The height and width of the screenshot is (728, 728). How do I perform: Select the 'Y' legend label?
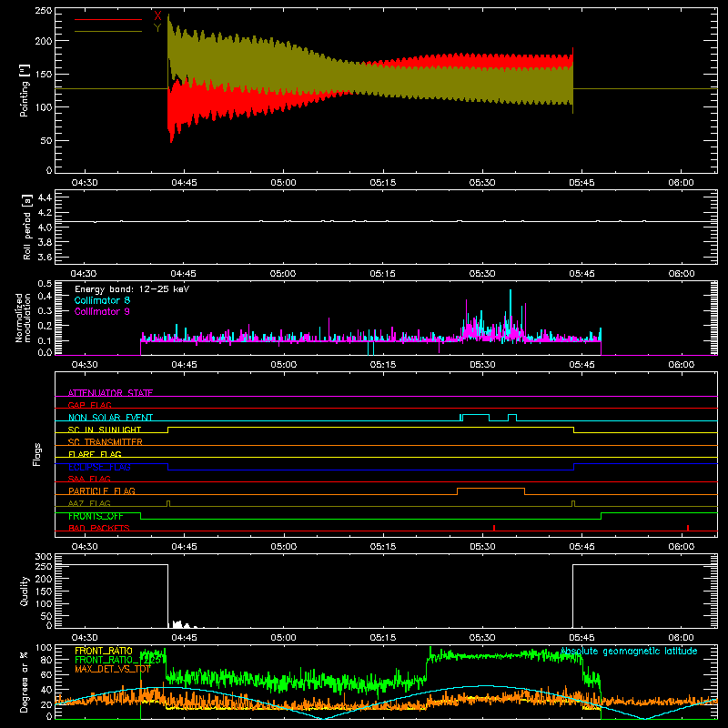click(157, 28)
